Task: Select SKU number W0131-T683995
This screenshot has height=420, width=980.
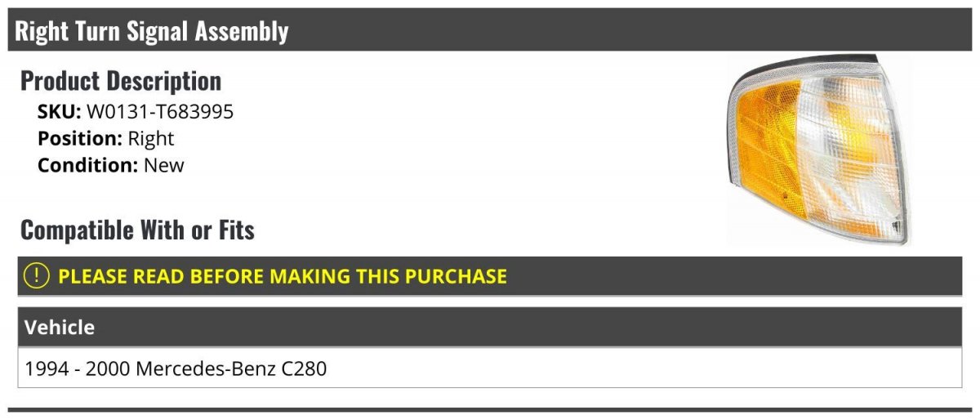Action: pos(160,112)
